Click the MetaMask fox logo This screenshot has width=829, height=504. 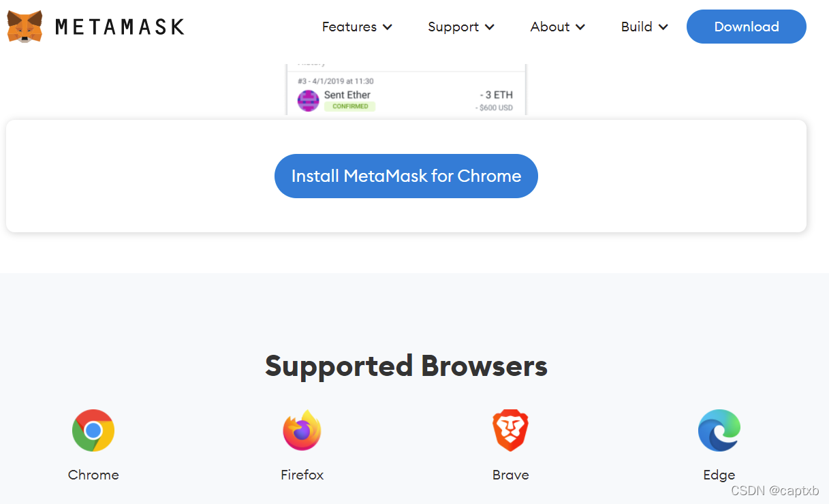[x=25, y=27]
